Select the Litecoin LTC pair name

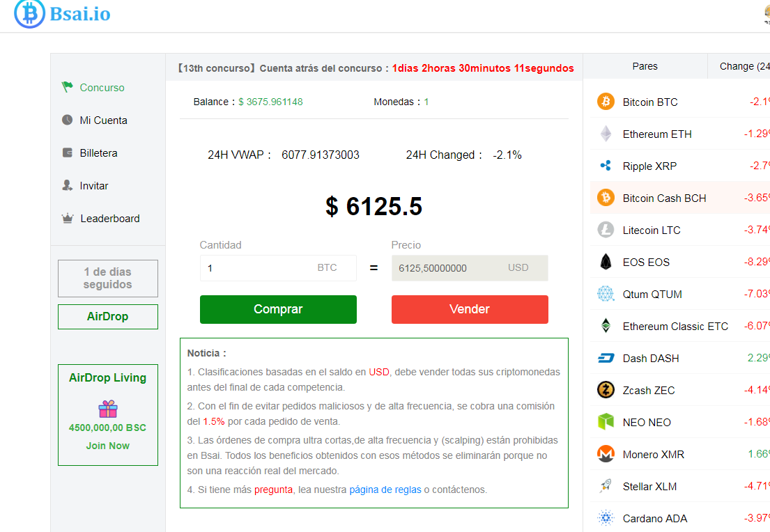pyautogui.click(x=651, y=230)
